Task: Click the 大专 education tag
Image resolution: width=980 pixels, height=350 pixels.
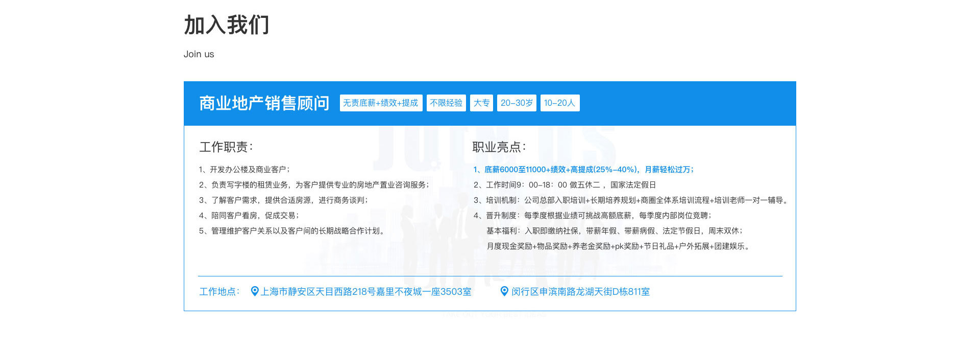Action: tap(481, 103)
